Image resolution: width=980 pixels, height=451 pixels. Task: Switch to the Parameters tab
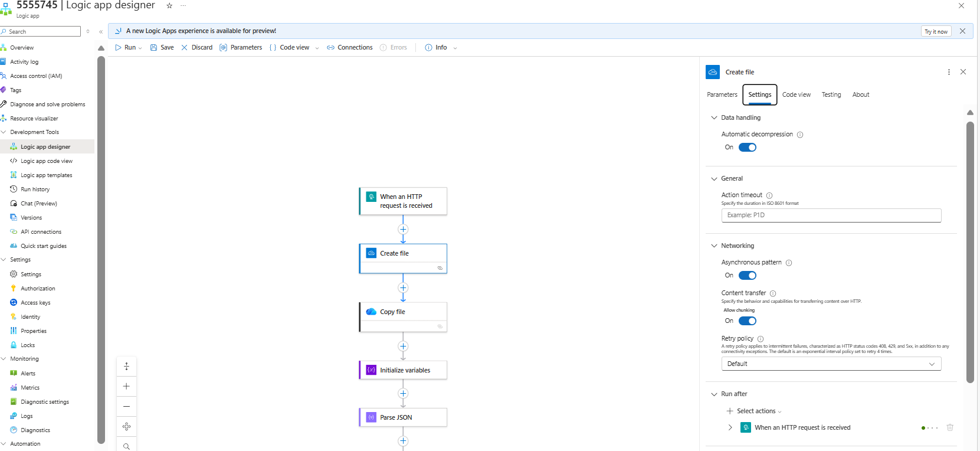(x=722, y=95)
